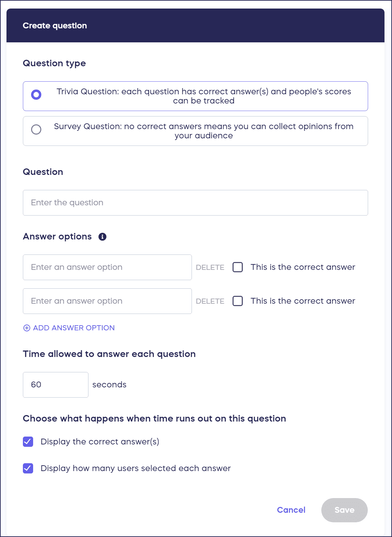This screenshot has height=537, width=392.
Task: Click the Survey Question description text
Action: [204, 131]
